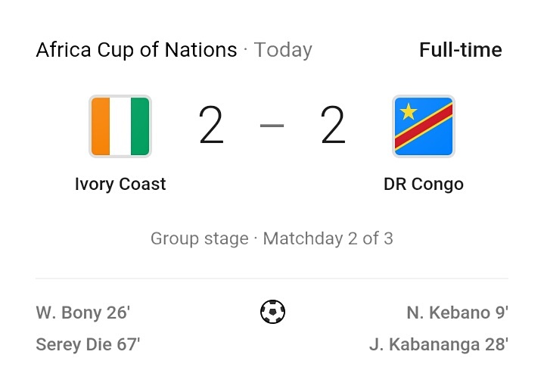This screenshot has width=544, height=392.
Task: Click the Today date label
Action: (x=283, y=50)
